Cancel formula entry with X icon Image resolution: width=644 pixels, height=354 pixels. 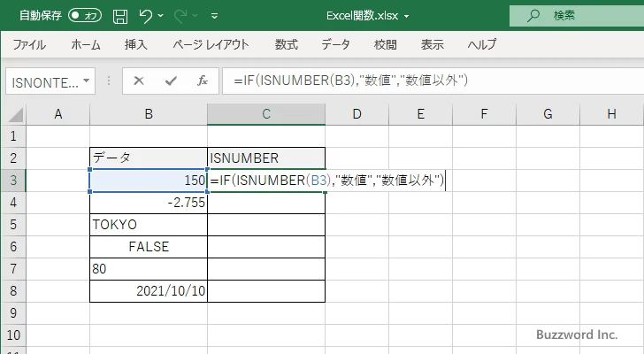pyautogui.click(x=139, y=81)
